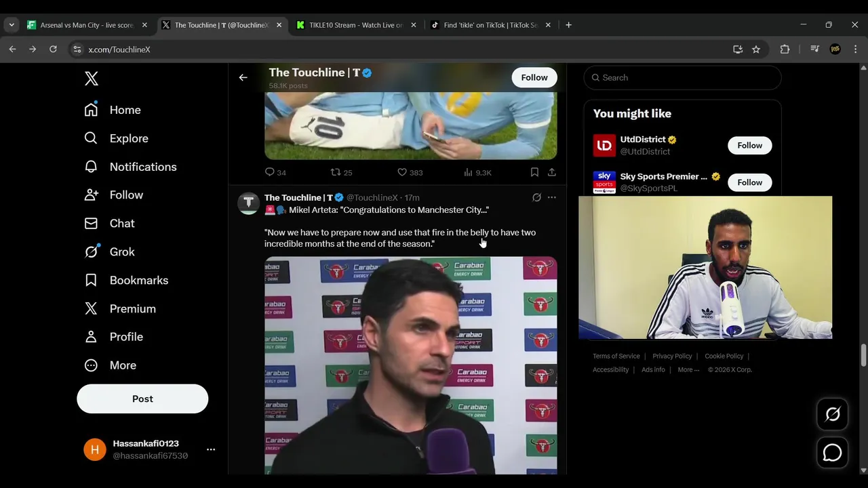Open Terms of Service link
The height and width of the screenshot is (488, 868).
coord(616,357)
